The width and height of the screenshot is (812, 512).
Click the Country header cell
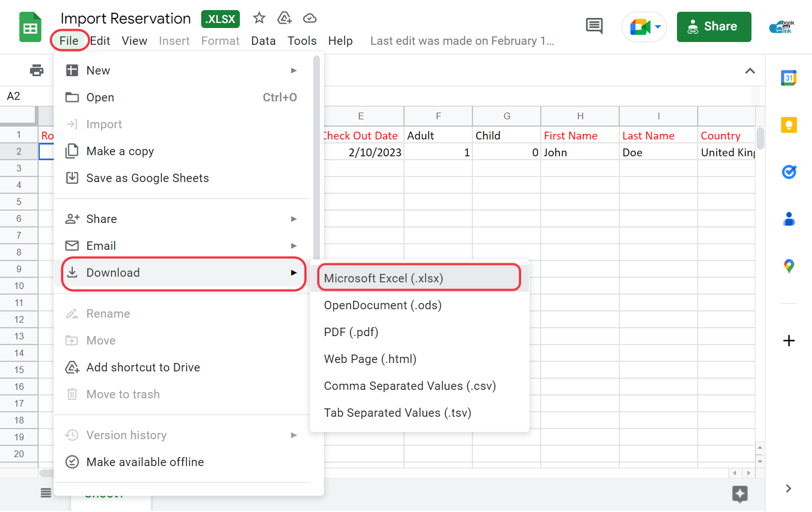[x=727, y=136]
